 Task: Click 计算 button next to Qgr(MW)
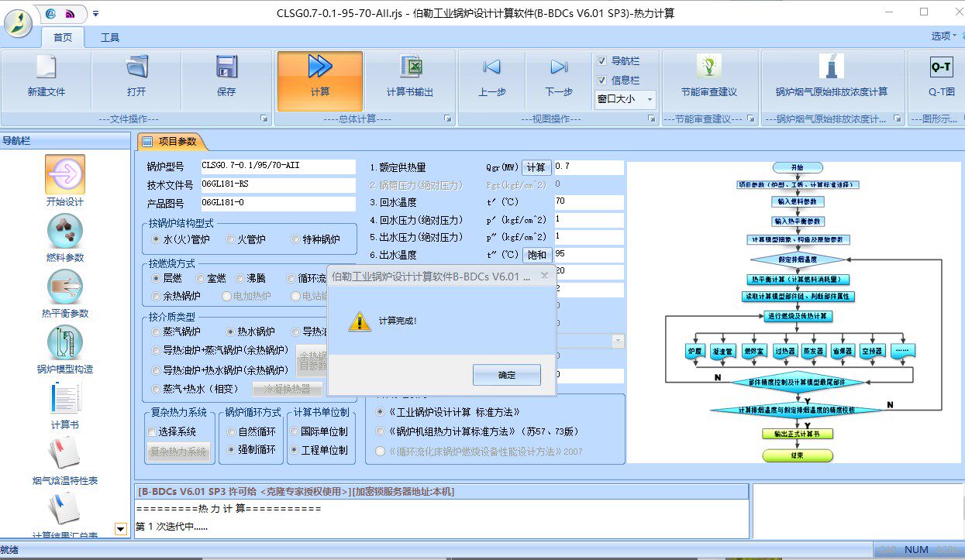coord(536,167)
